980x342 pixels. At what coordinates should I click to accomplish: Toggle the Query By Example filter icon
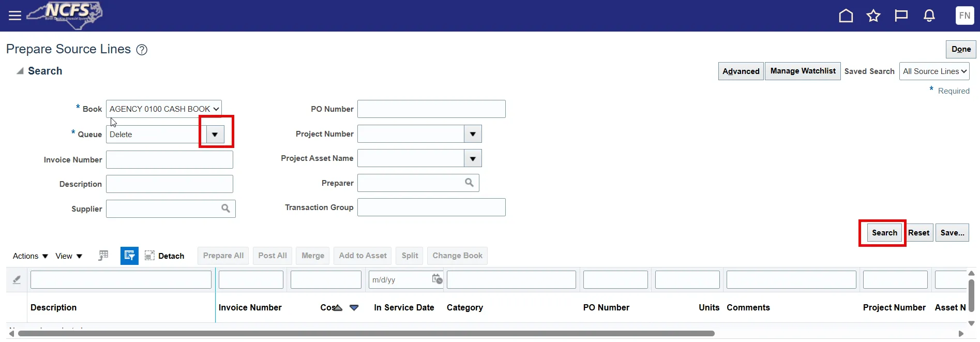pyautogui.click(x=129, y=256)
